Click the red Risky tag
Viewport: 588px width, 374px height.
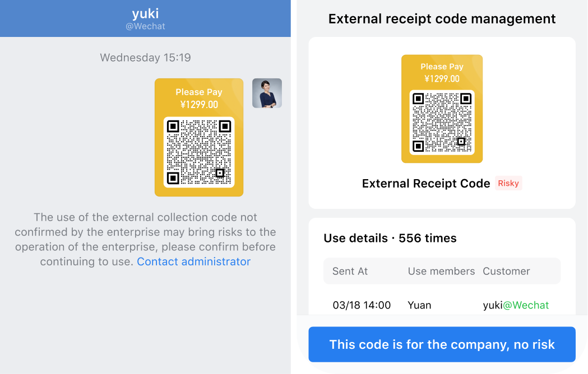pos(508,183)
